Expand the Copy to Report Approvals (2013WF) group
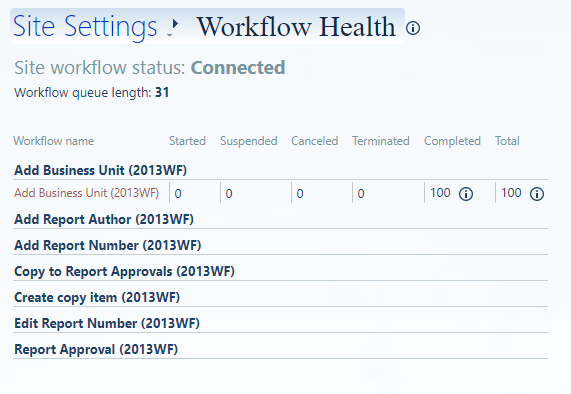571x394 pixels. [x=124, y=272]
